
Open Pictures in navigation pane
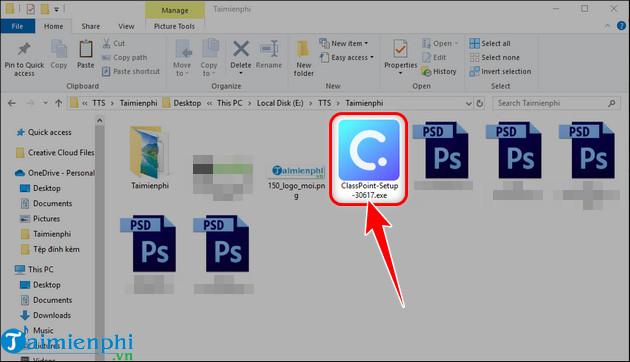[40, 219]
